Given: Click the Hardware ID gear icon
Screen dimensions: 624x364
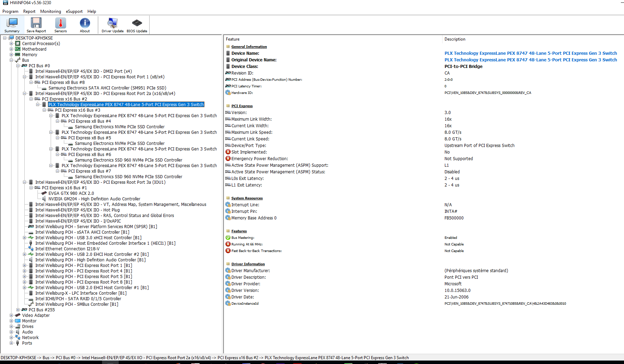Looking at the screenshot, I should point(228,93).
